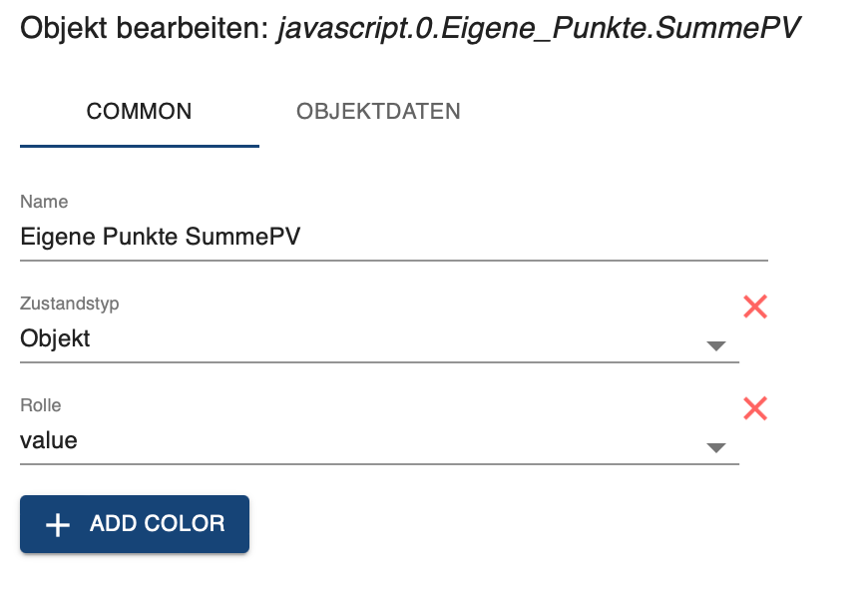Expand the Zustandstyp dropdown arrow

(x=715, y=345)
